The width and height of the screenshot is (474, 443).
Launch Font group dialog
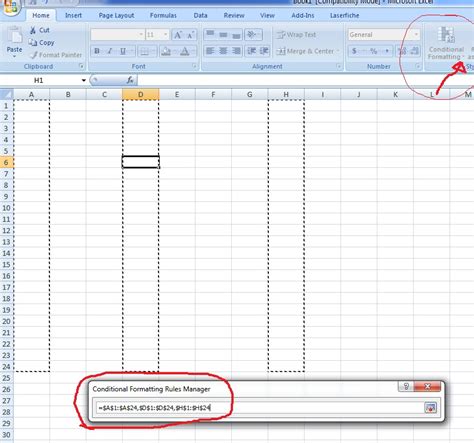pos(195,66)
